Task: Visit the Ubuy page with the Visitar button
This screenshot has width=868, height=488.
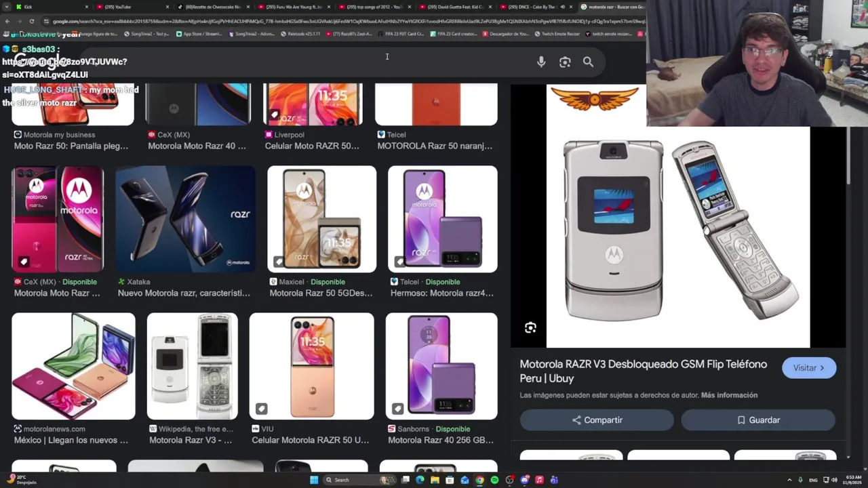Action: (x=809, y=368)
